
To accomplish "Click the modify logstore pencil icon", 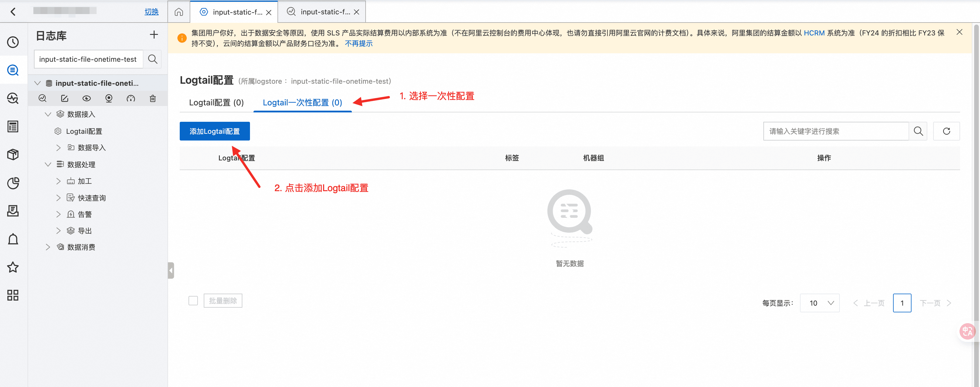I will [x=65, y=99].
